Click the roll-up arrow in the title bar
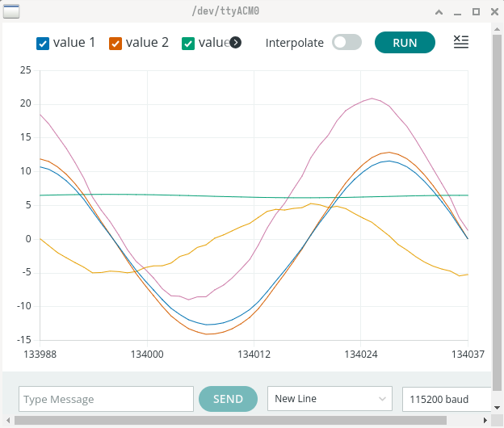The height and width of the screenshot is (428, 504). point(439,12)
